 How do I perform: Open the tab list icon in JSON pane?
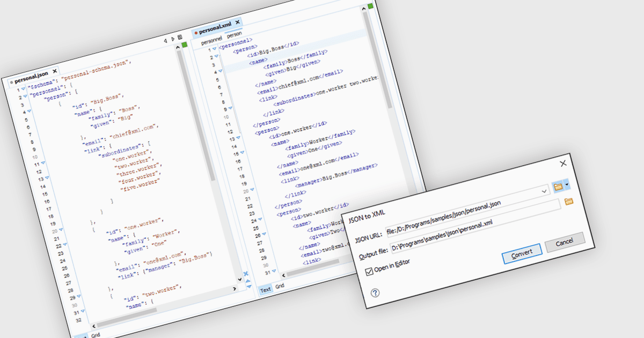pyautogui.click(x=179, y=38)
